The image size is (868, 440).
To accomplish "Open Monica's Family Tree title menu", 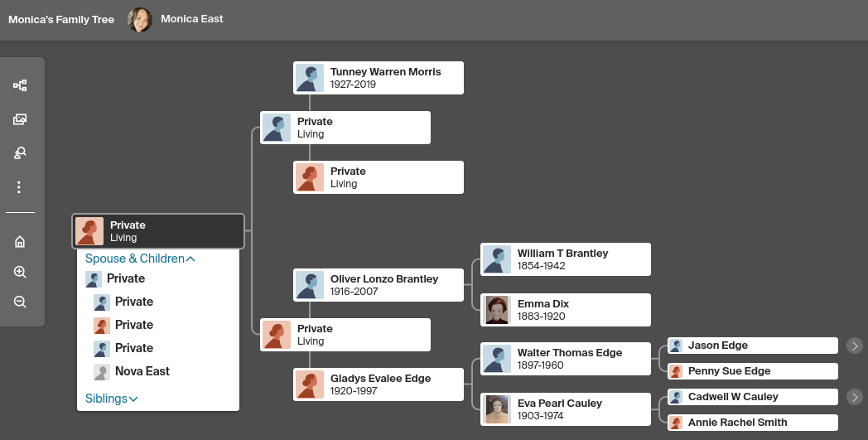I will coord(61,19).
